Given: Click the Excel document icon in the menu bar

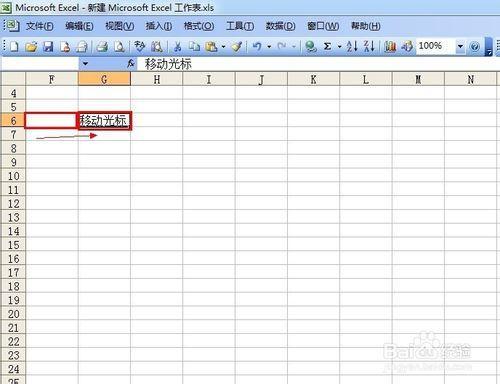Looking at the screenshot, I should 13,26.
